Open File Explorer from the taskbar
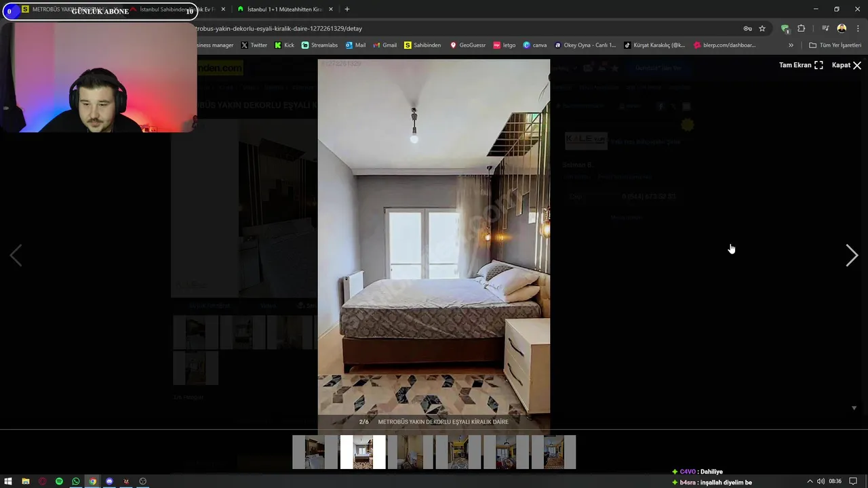This screenshot has height=488, width=868. click(x=26, y=481)
